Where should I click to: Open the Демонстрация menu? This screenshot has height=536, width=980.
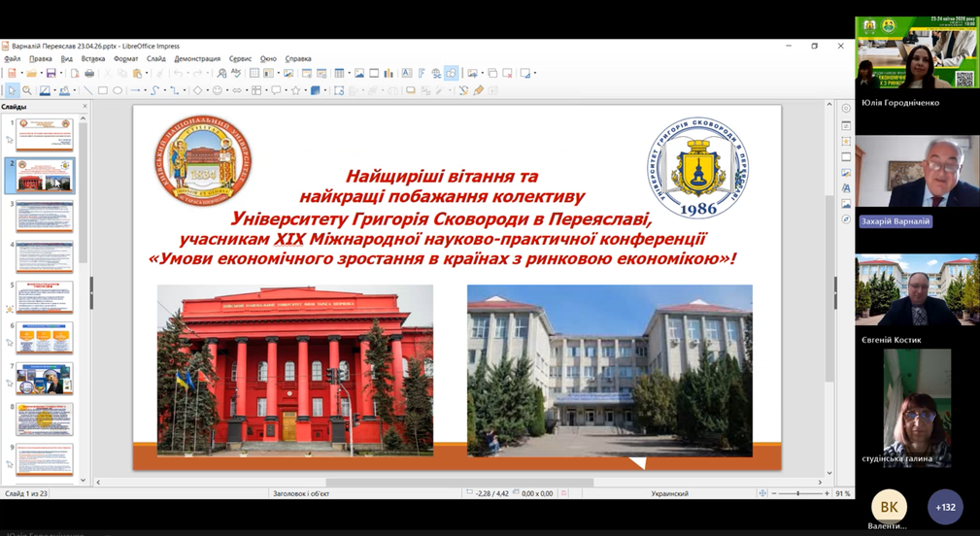(197, 58)
